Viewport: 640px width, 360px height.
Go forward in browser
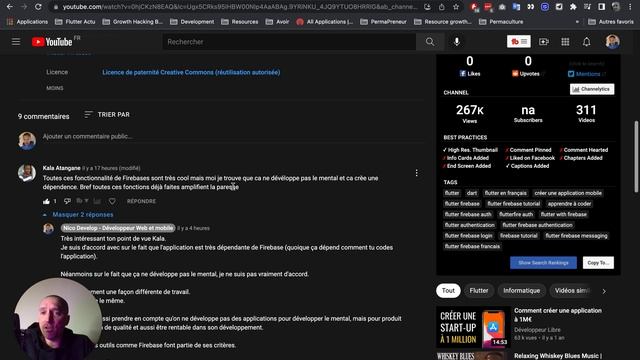pyautogui.click(x=24, y=7)
